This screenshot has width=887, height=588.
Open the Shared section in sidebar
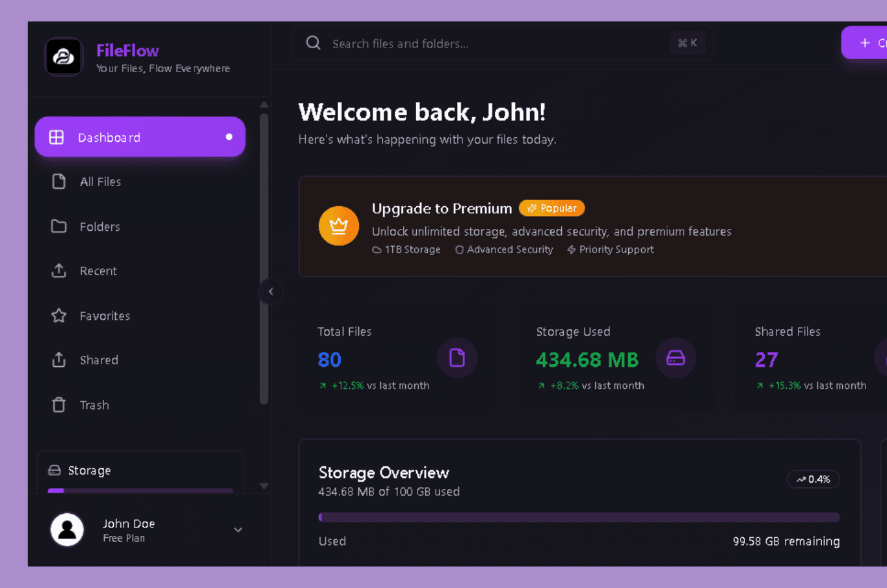coord(140,360)
